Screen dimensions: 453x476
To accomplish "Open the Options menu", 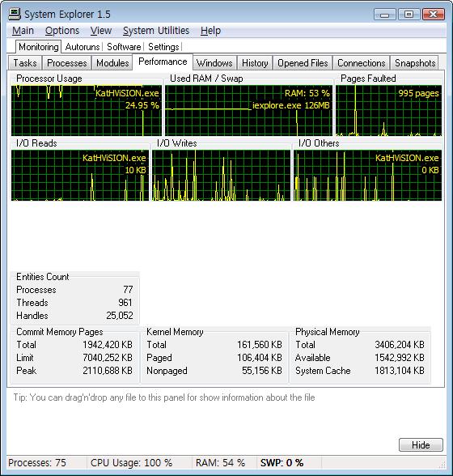I will click(62, 31).
